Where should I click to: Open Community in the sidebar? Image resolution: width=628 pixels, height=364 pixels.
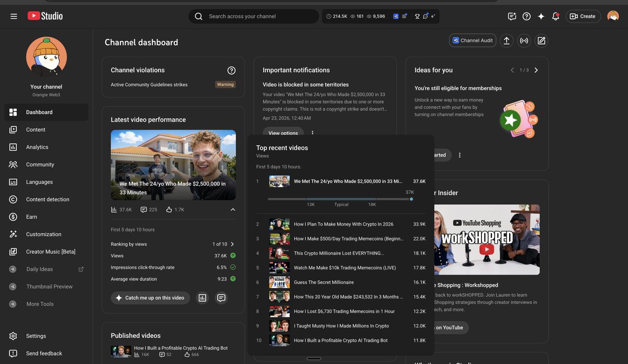(x=47, y=164)
